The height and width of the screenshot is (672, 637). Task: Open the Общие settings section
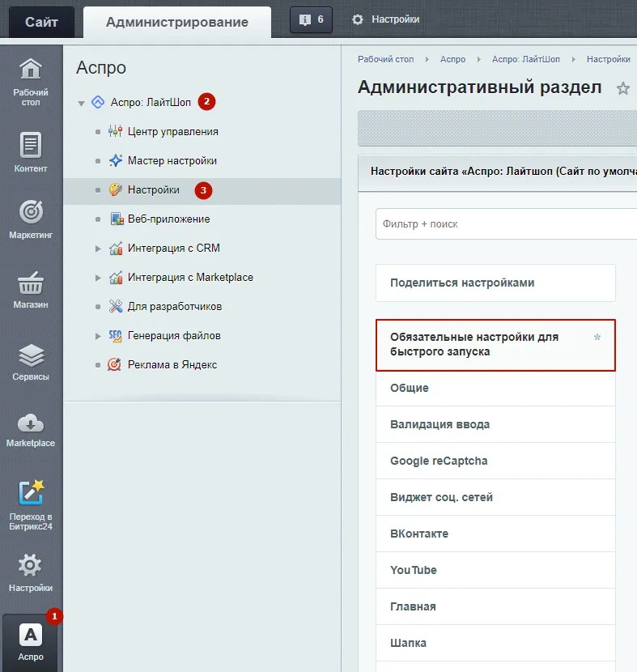pyautogui.click(x=495, y=388)
